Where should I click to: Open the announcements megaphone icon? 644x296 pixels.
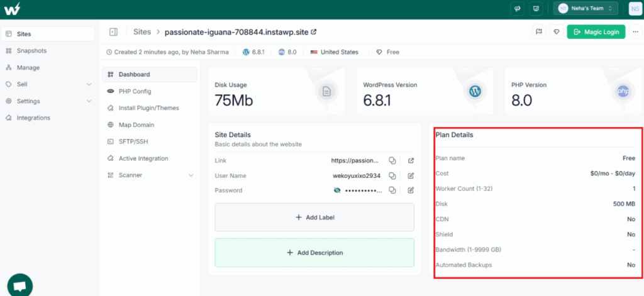click(518, 9)
